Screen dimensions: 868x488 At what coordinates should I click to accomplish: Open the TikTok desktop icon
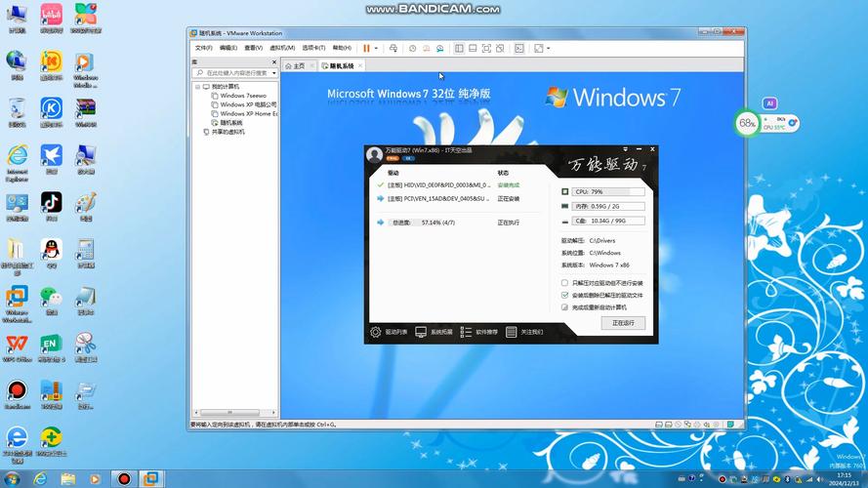click(52, 206)
